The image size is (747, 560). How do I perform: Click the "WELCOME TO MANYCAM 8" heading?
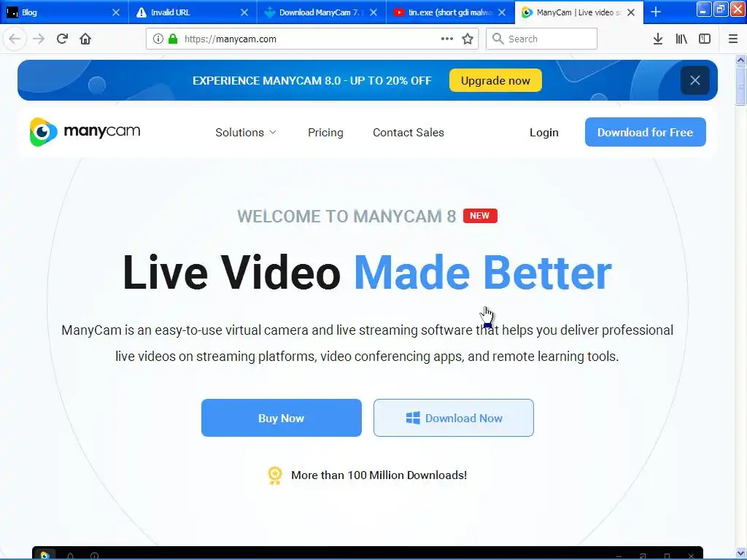[347, 216]
